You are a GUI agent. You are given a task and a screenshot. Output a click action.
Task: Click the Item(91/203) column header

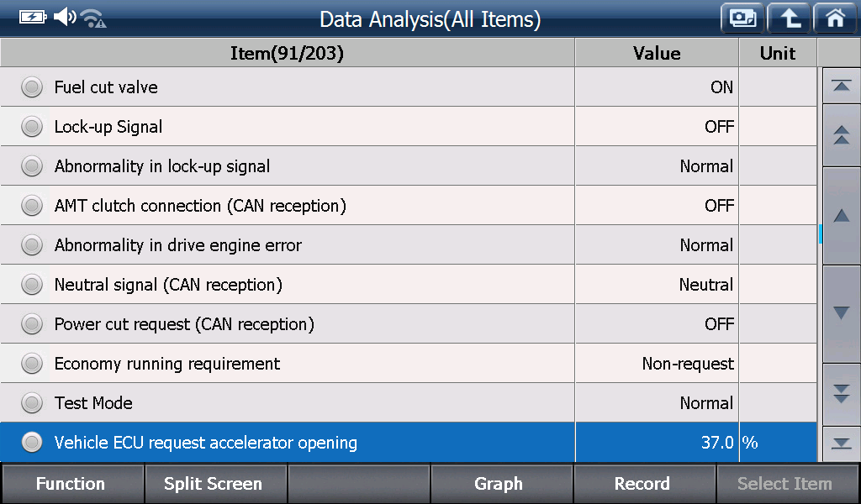point(288,53)
